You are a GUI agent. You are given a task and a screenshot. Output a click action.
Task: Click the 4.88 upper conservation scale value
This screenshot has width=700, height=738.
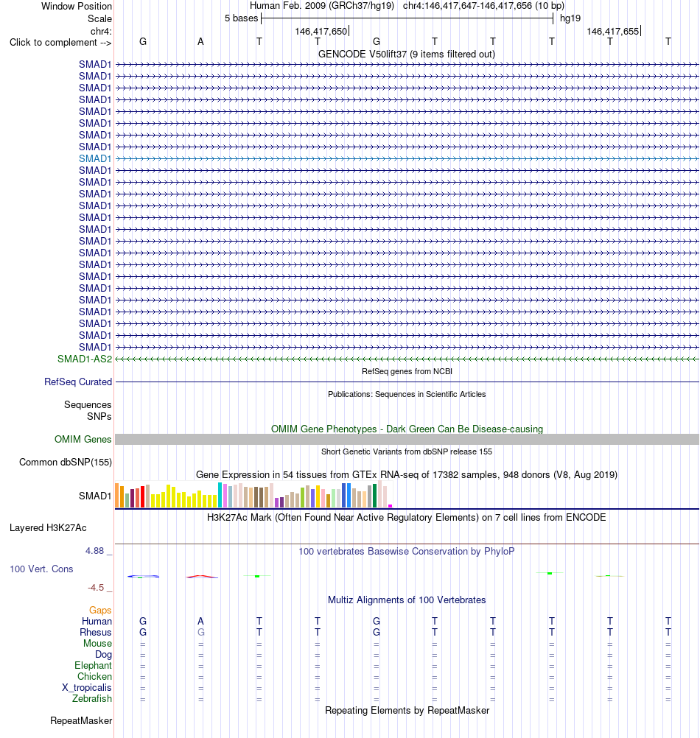coord(94,551)
